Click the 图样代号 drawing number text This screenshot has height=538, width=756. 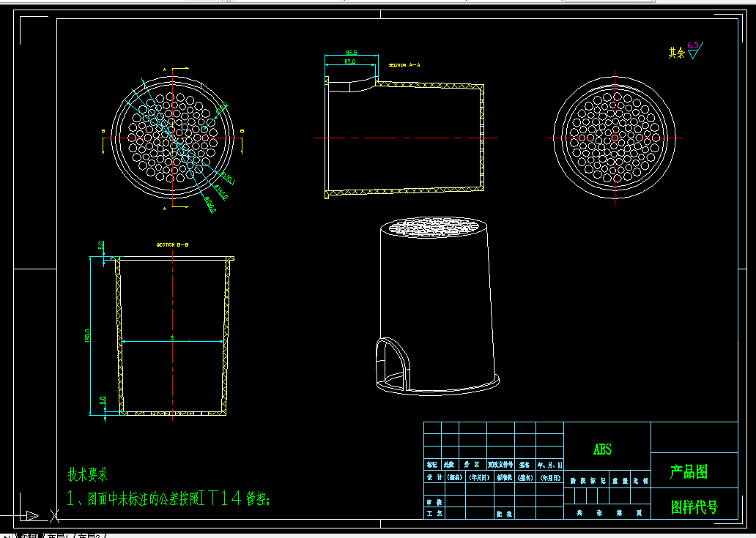coord(694,507)
